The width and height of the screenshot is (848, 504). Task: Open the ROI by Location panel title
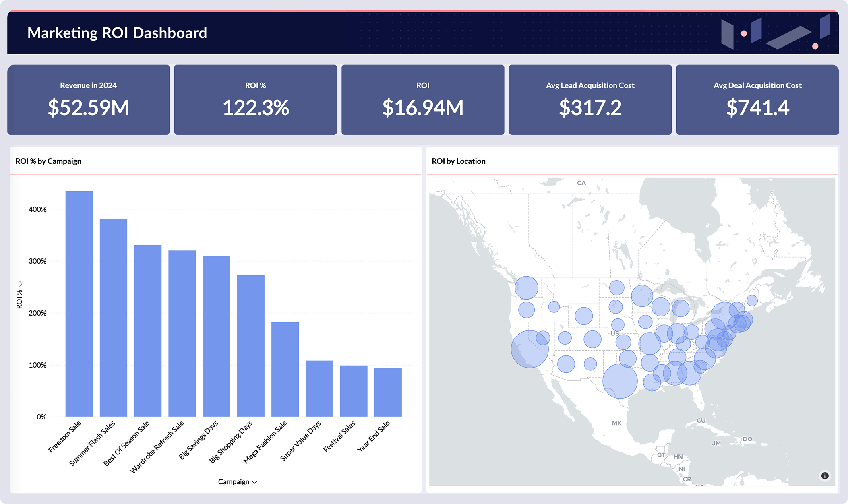[x=459, y=161]
